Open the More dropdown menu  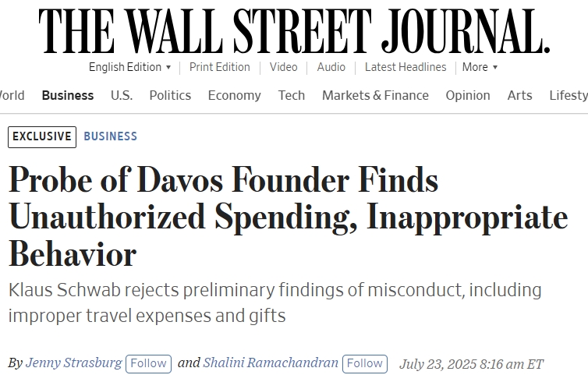[480, 67]
